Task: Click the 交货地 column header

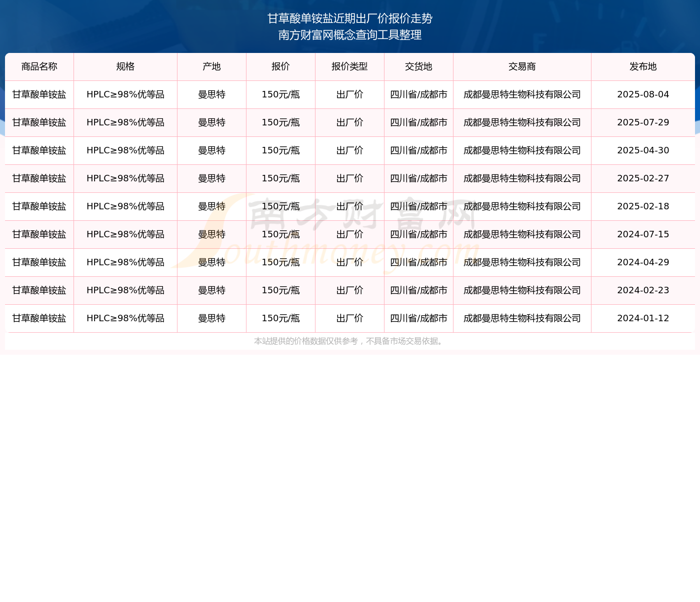Action: pos(418,66)
